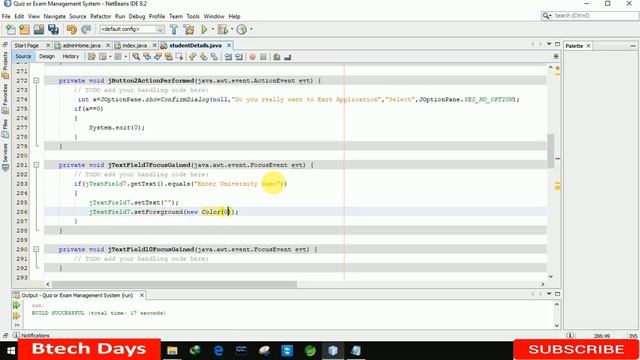This screenshot has height=360, width=640.
Task: Click the Stop Macro Recording icon
Action: tap(263, 57)
